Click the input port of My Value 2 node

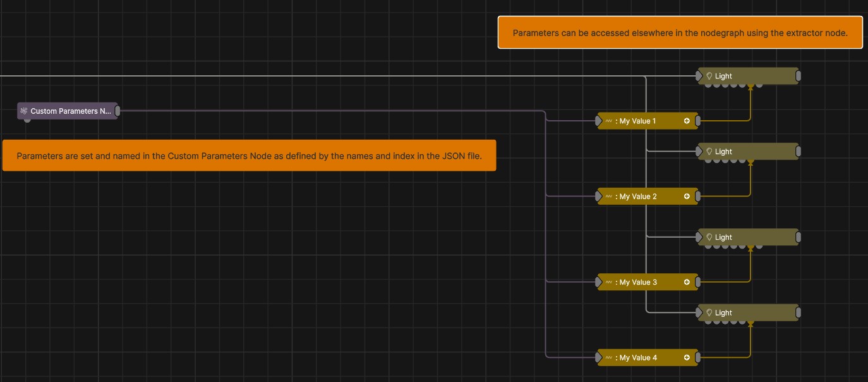598,197
